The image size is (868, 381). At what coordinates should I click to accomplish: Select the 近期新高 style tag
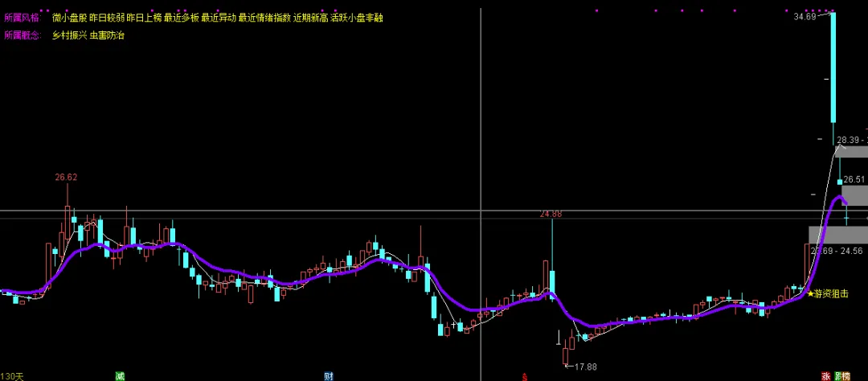tap(310, 18)
